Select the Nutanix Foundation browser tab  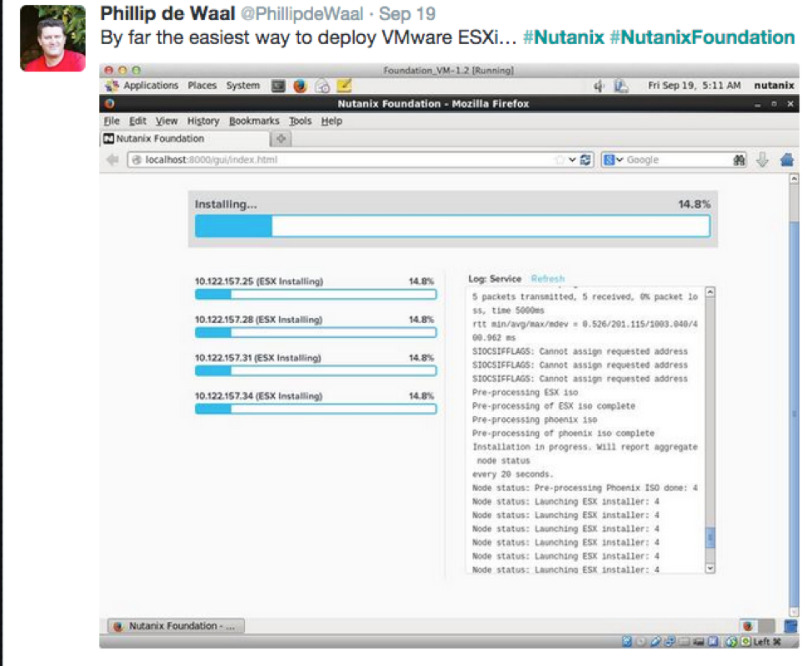(186, 139)
